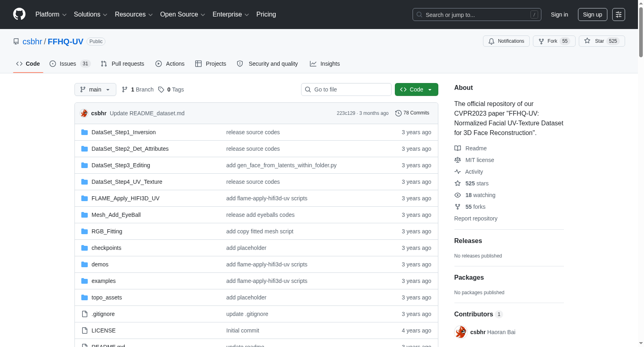This screenshot has height=347, width=644.
Task: Open the demos folder
Action: (100, 264)
